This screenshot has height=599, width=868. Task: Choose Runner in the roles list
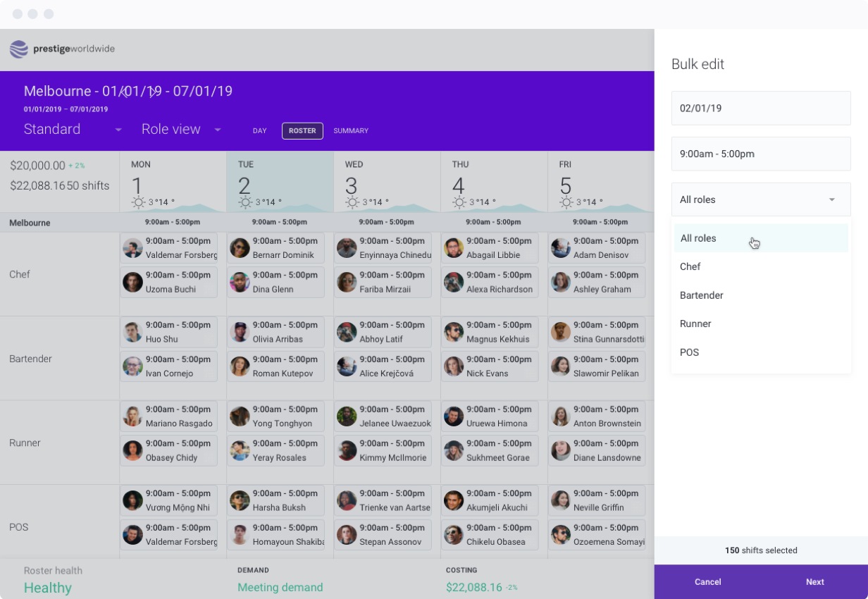tap(761, 324)
